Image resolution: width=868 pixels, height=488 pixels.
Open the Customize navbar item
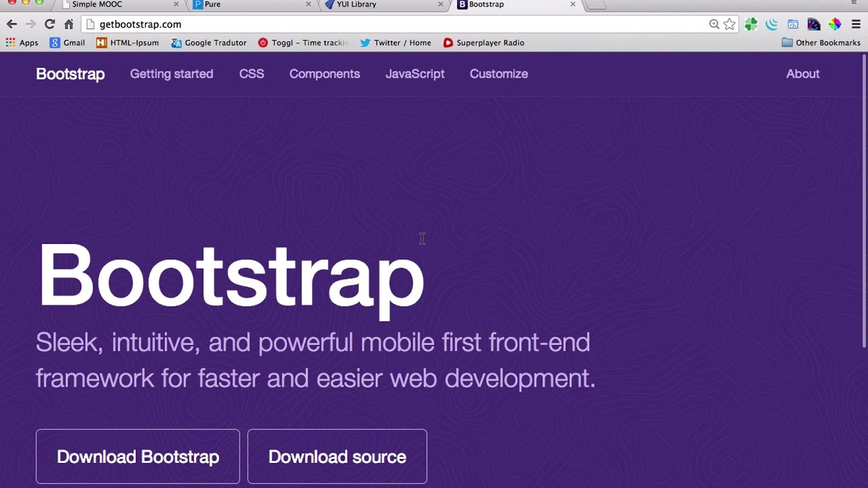tap(499, 74)
